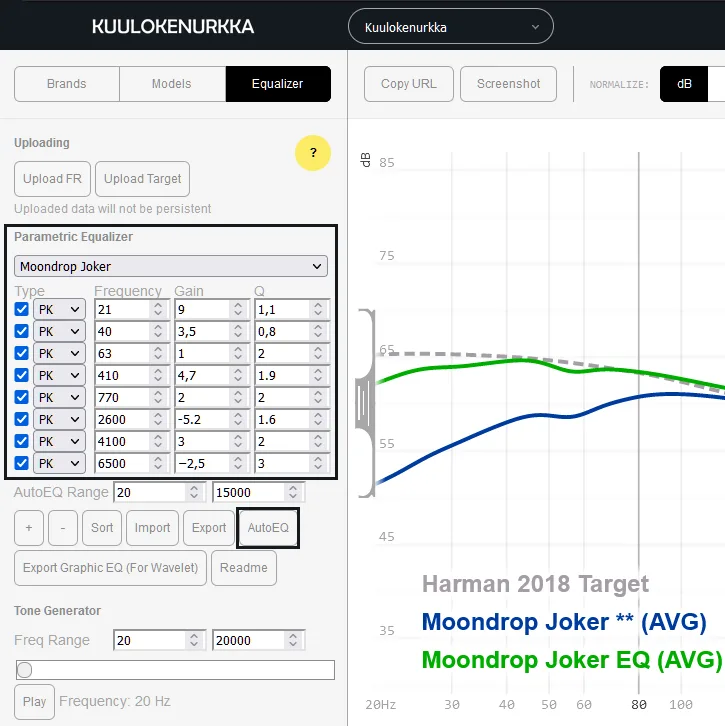725x726 pixels.
Task: Click the Tone Generator maximum field 20000
Action: 258,640
